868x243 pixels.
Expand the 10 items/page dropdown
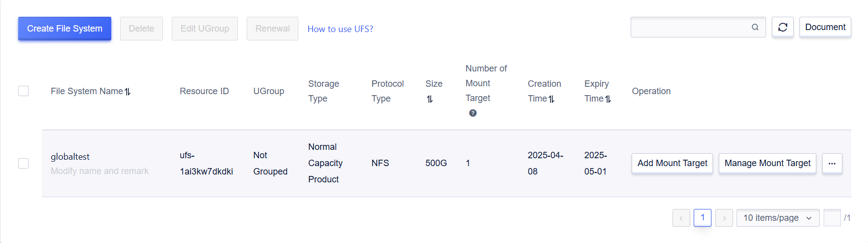point(778,218)
